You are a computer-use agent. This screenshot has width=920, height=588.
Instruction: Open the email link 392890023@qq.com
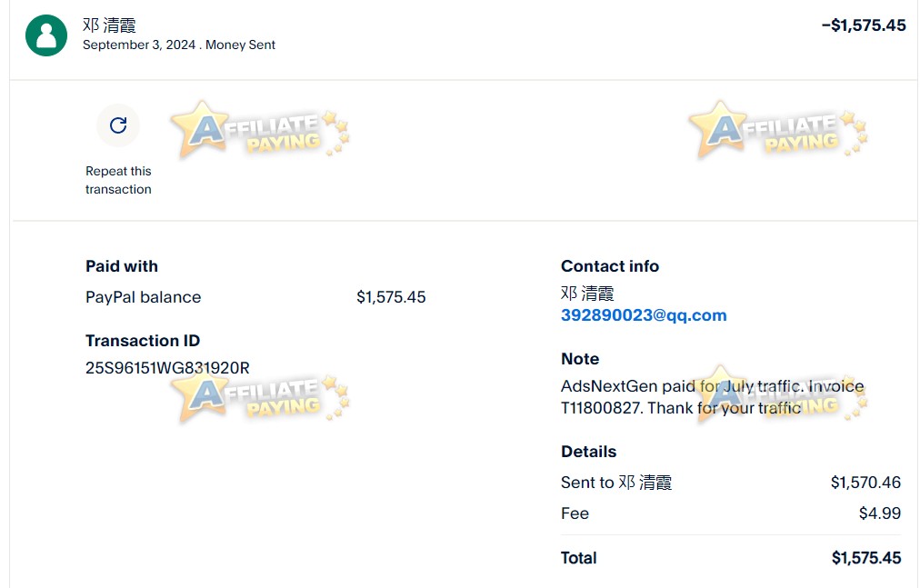tap(643, 315)
